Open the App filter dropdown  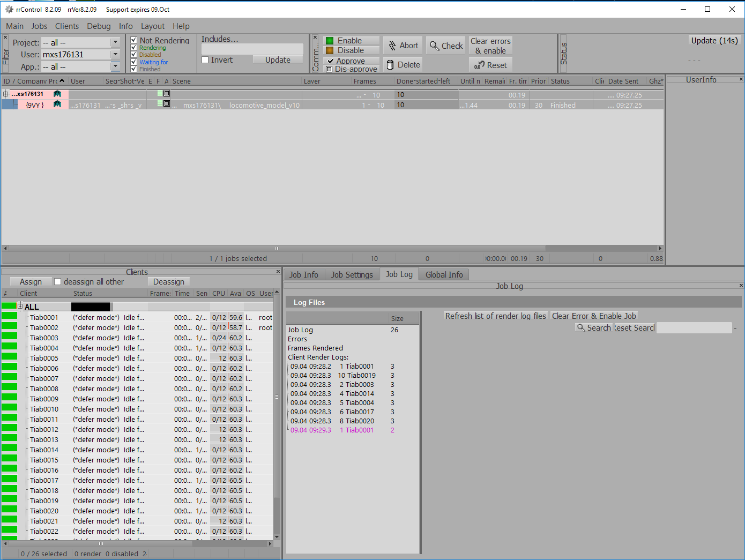click(115, 67)
